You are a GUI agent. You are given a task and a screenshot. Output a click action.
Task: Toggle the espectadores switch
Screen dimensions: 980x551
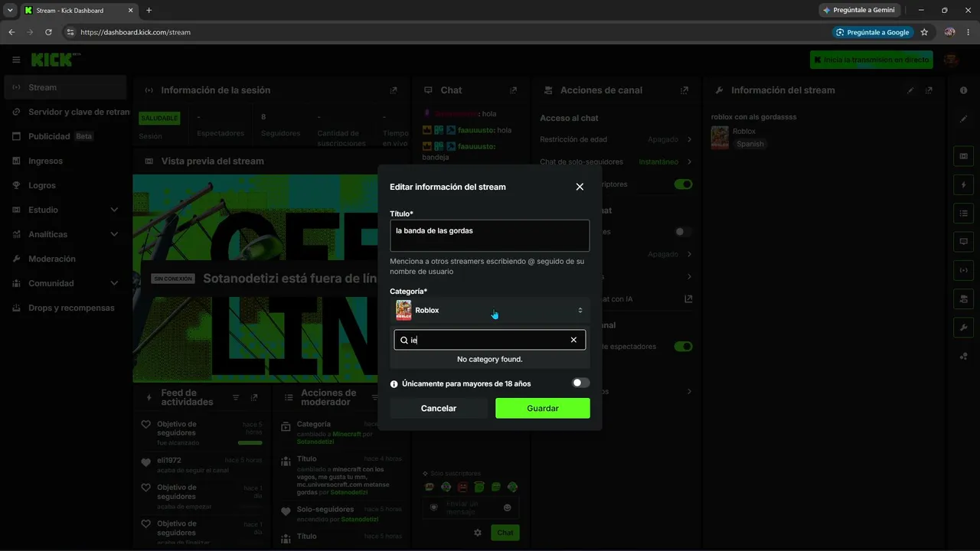[683, 347]
